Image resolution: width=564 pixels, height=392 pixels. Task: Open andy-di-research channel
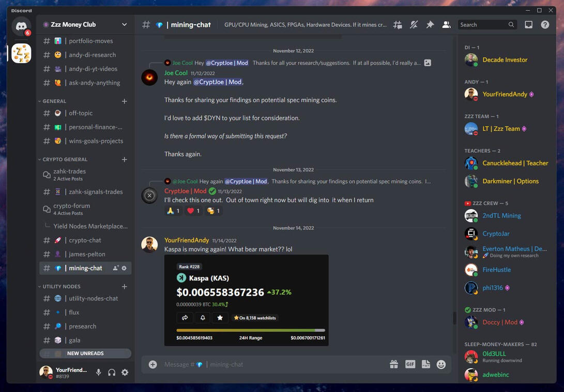(x=85, y=55)
